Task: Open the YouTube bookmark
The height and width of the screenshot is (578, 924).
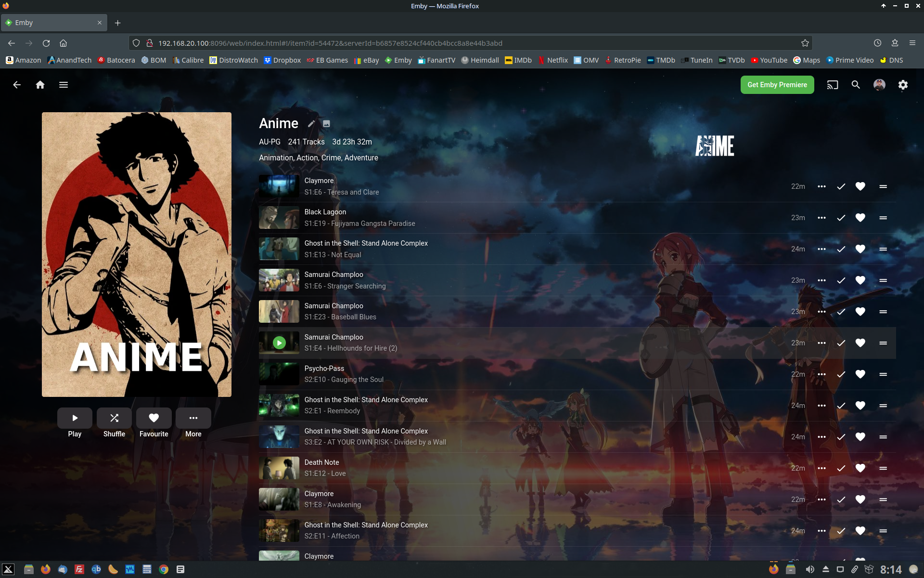Action: tap(769, 60)
